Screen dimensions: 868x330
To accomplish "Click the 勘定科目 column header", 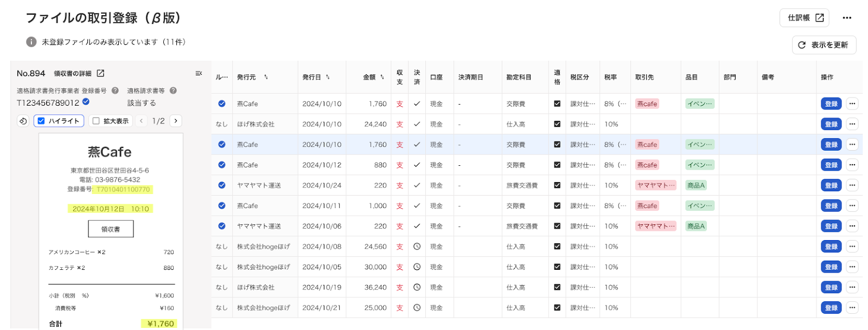I will coord(519,77).
